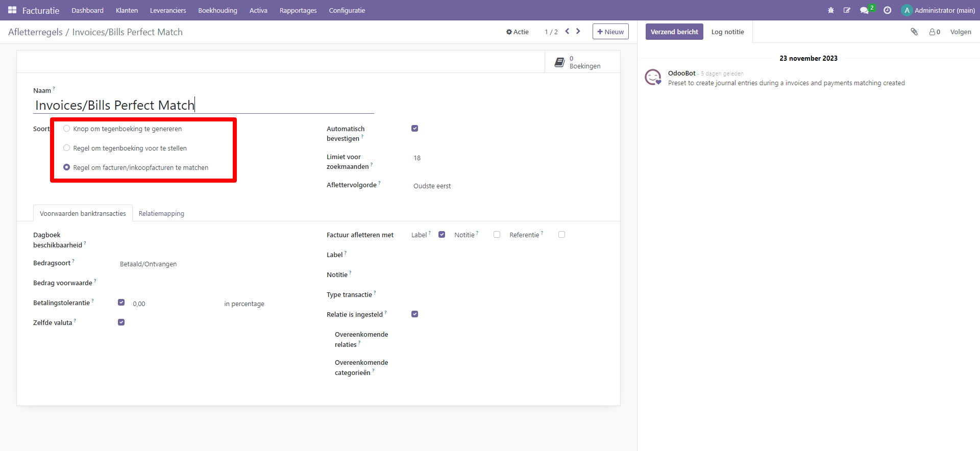Click the paperclip attachments icon
Image resolution: width=980 pixels, height=451 pixels.
[x=914, y=32]
